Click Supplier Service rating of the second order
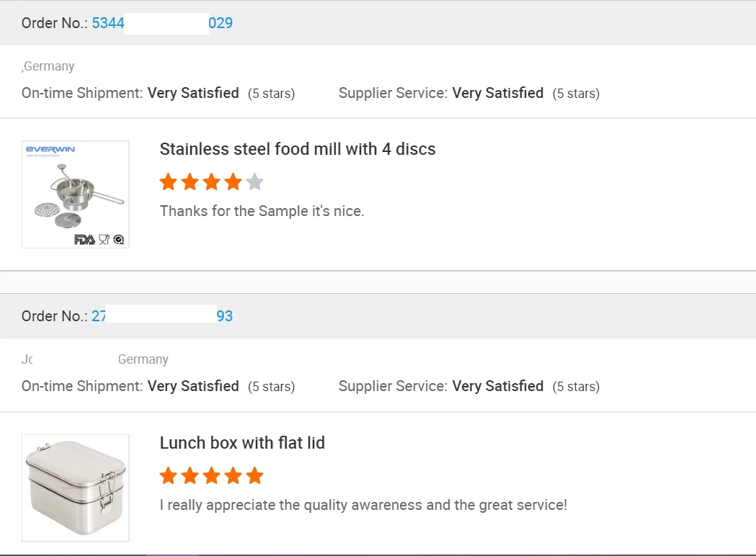The width and height of the screenshot is (756, 556). 497,386
